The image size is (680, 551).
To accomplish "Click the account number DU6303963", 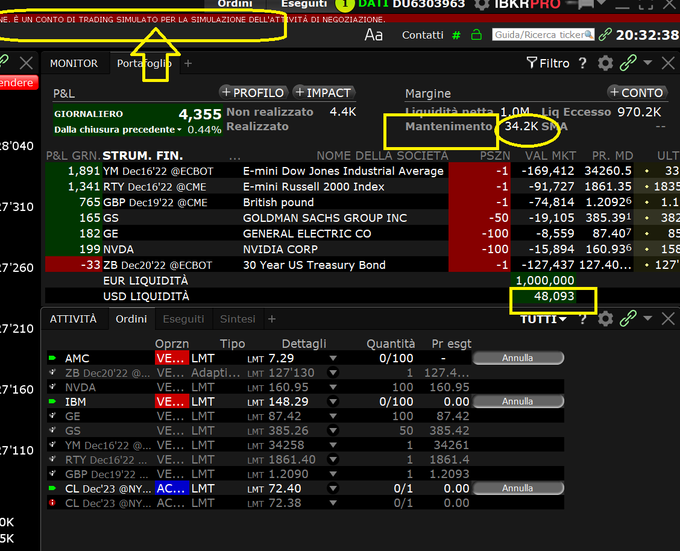I will coord(428,4).
